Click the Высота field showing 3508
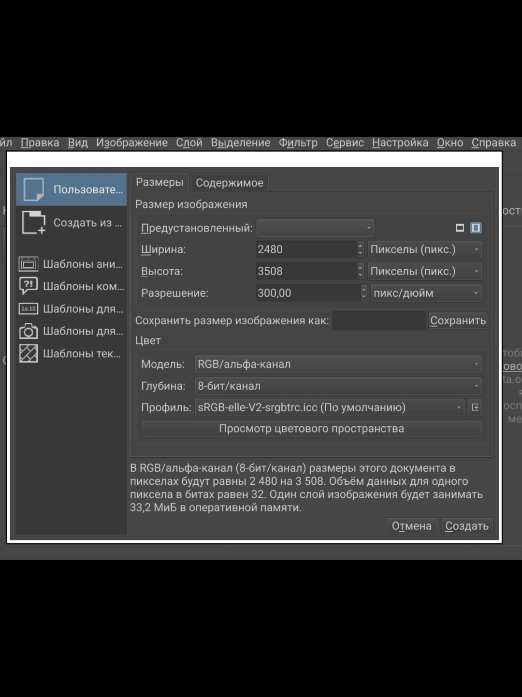The width and height of the screenshot is (522, 697). (x=307, y=271)
